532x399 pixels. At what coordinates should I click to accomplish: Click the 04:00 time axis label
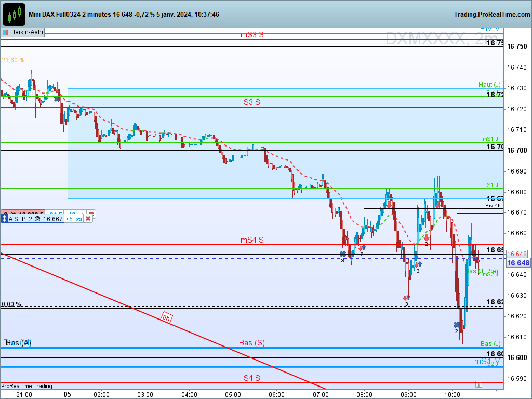click(x=189, y=395)
